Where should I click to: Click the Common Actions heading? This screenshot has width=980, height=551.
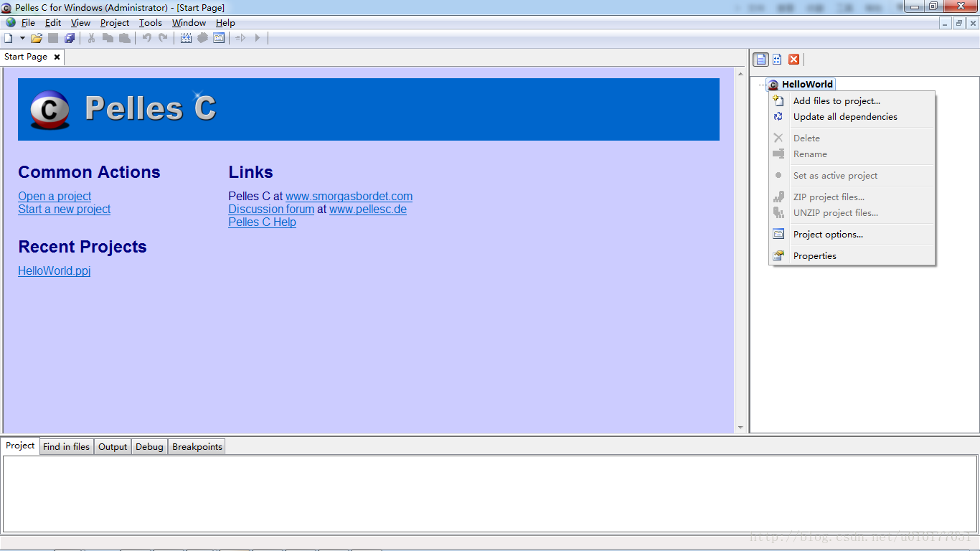tap(89, 172)
